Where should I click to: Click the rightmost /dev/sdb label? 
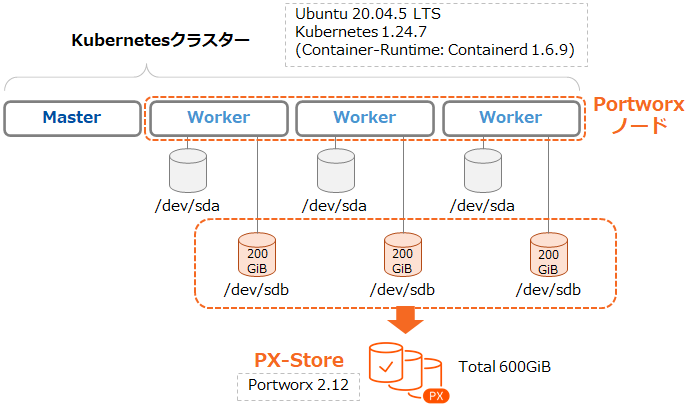(548, 290)
